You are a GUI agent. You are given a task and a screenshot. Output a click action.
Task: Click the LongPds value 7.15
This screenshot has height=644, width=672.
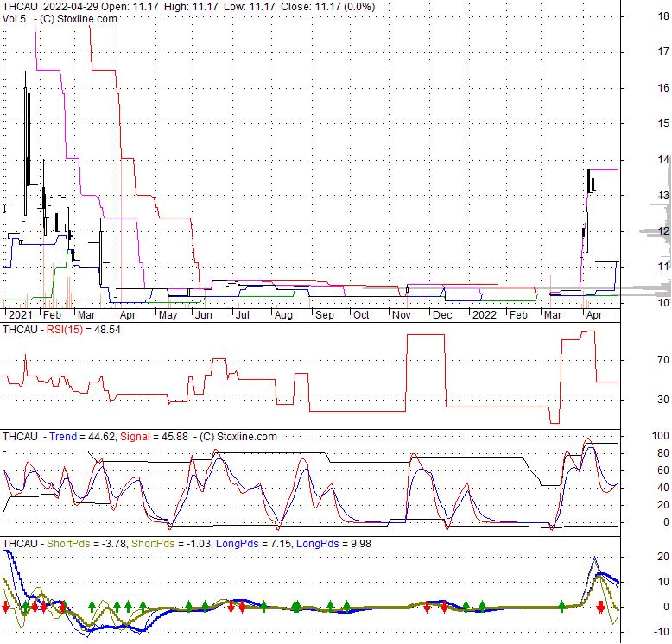pyautogui.click(x=280, y=544)
